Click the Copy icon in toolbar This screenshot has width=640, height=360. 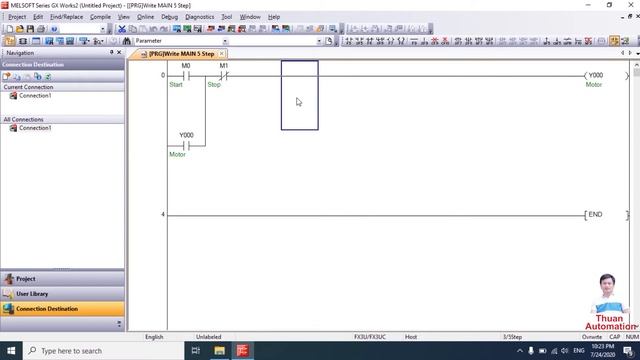tap(132, 29)
